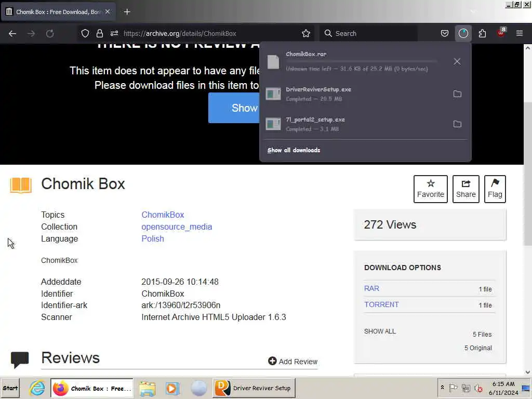This screenshot has height=399, width=532.
Task: Launch Internet Explorer from taskbar
Action: pyautogui.click(x=37, y=388)
